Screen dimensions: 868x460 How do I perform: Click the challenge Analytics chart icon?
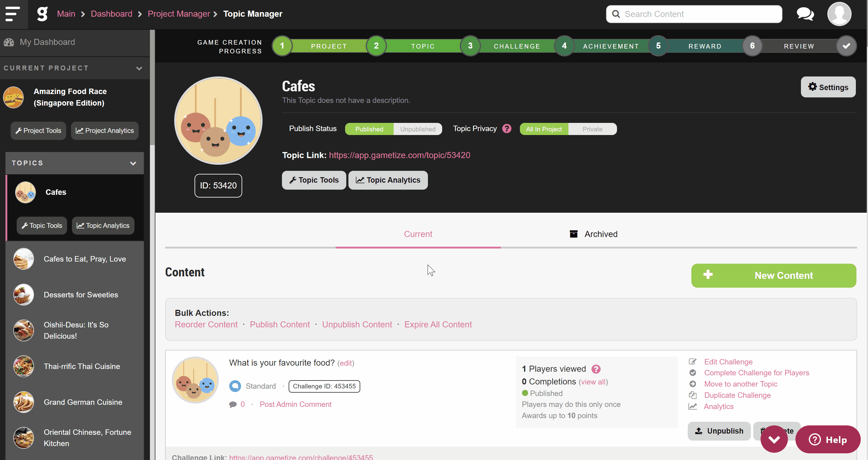(693, 406)
